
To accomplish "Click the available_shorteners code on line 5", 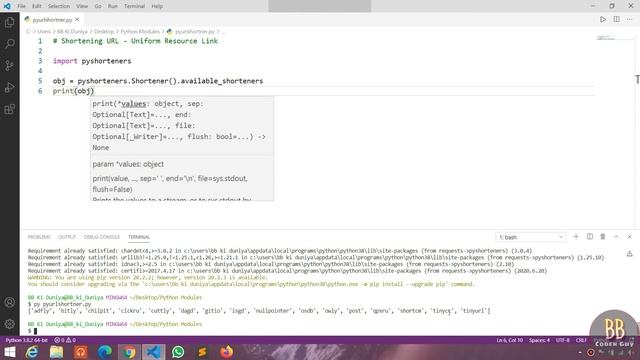I will pos(222,81).
